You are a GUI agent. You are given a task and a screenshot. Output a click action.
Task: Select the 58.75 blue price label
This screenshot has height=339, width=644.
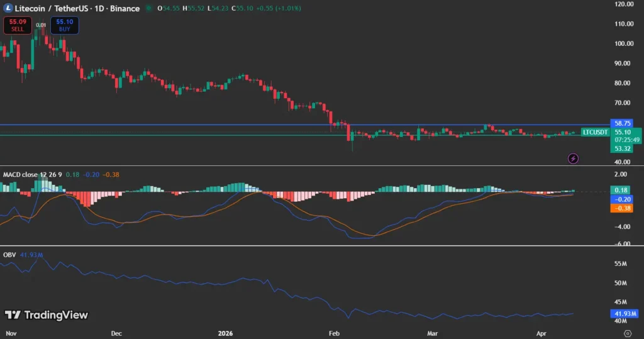pos(622,123)
